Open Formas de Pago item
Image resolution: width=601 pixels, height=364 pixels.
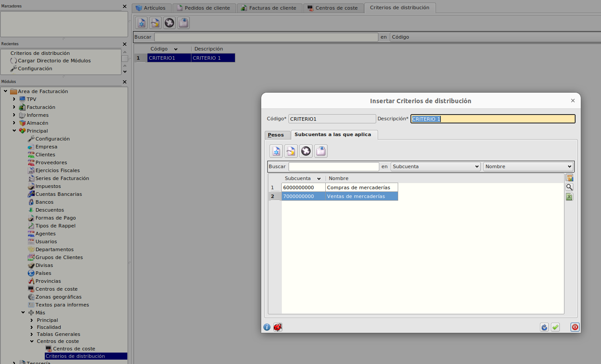55,218
